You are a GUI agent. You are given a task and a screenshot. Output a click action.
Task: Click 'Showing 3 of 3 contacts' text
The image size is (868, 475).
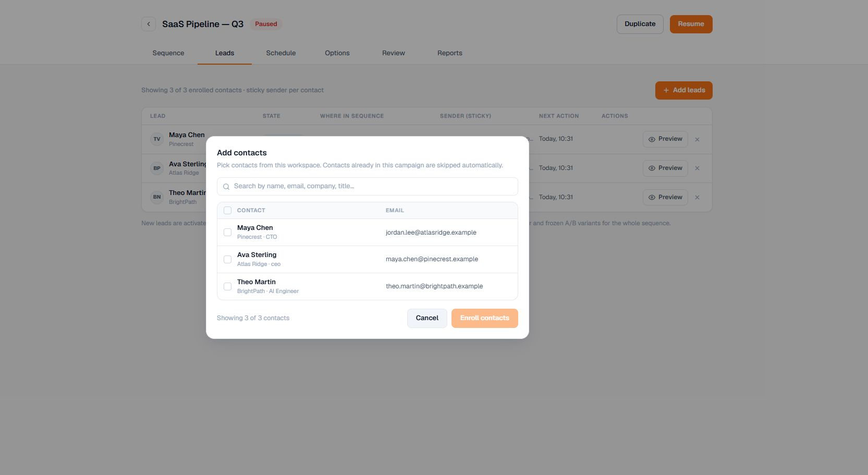253,318
